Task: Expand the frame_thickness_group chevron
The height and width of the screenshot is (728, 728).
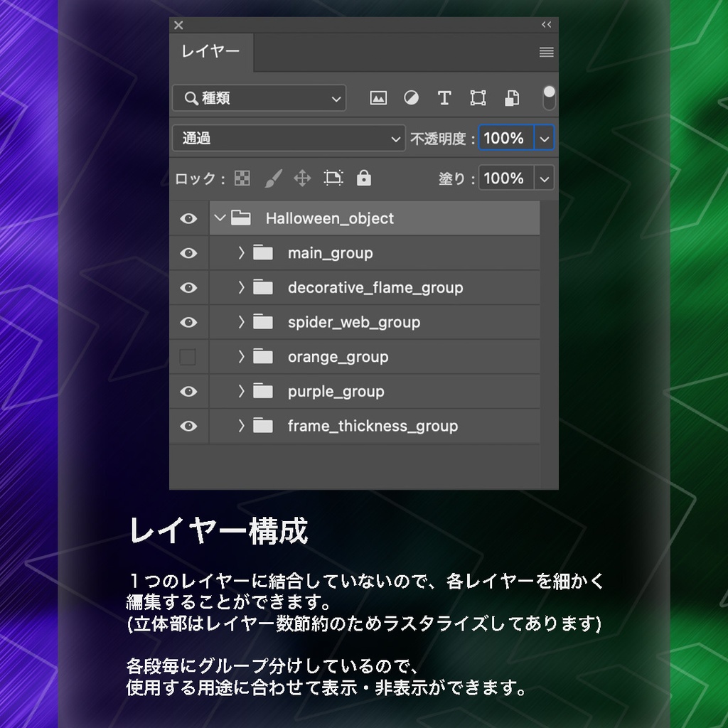Action: coord(242,426)
